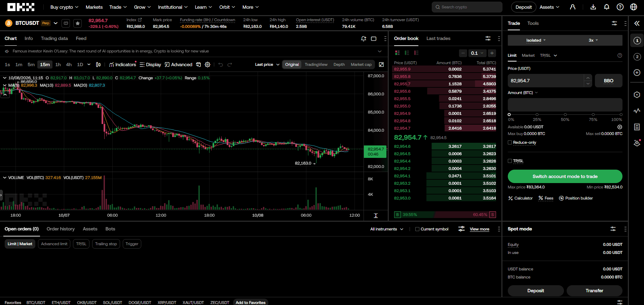
Task: Select the Market order type tab
Action: pos(528,55)
